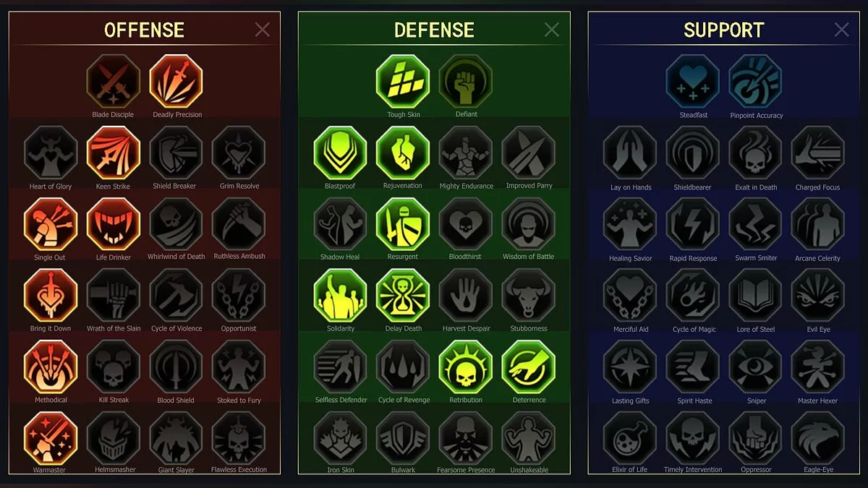Pick the Life Drinker mastery icon
The width and height of the screenshot is (868, 488).
[114, 224]
